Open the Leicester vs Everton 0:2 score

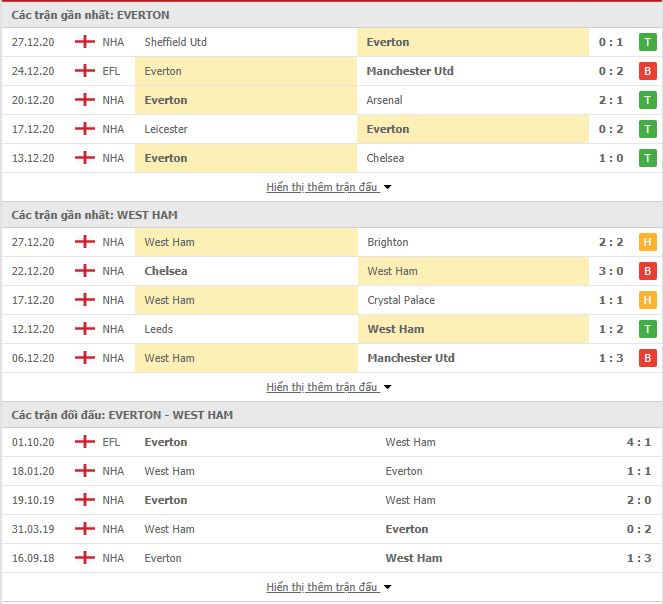[611, 129]
